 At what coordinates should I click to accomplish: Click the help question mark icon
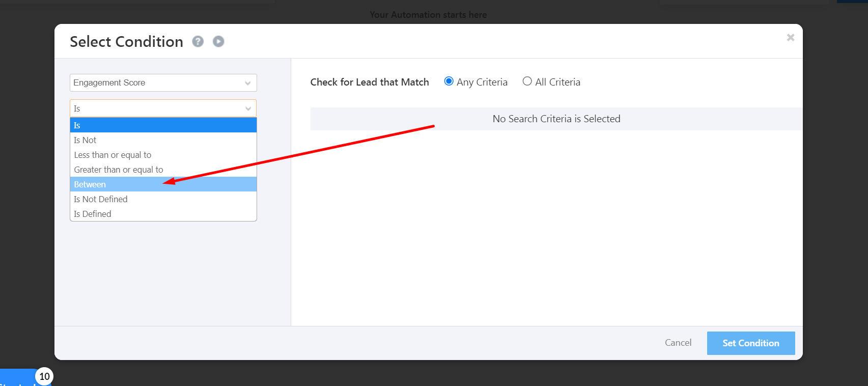tap(198, 42)
